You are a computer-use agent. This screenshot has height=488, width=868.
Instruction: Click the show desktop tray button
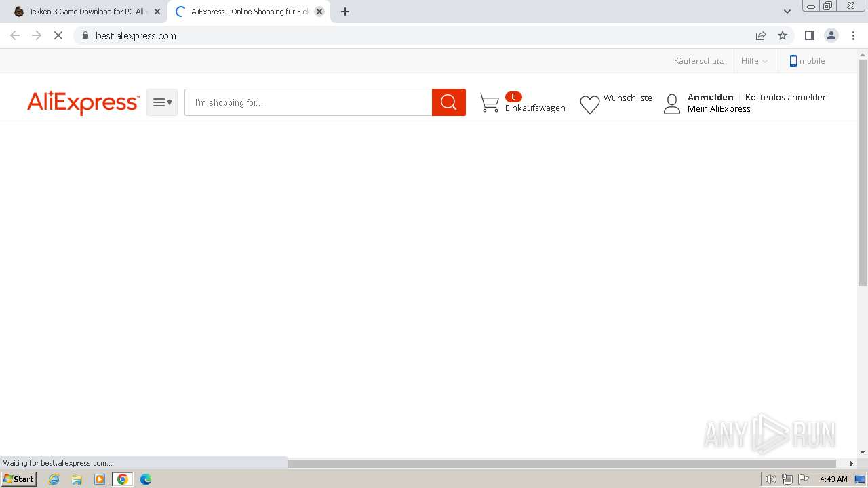(x=860, y=479)
